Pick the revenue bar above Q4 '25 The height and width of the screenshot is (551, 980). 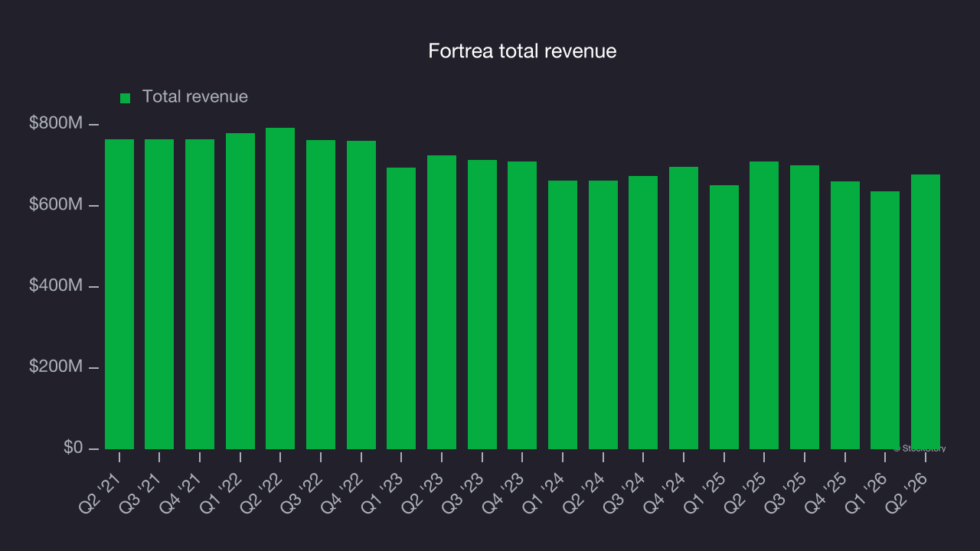pos(845,315)
